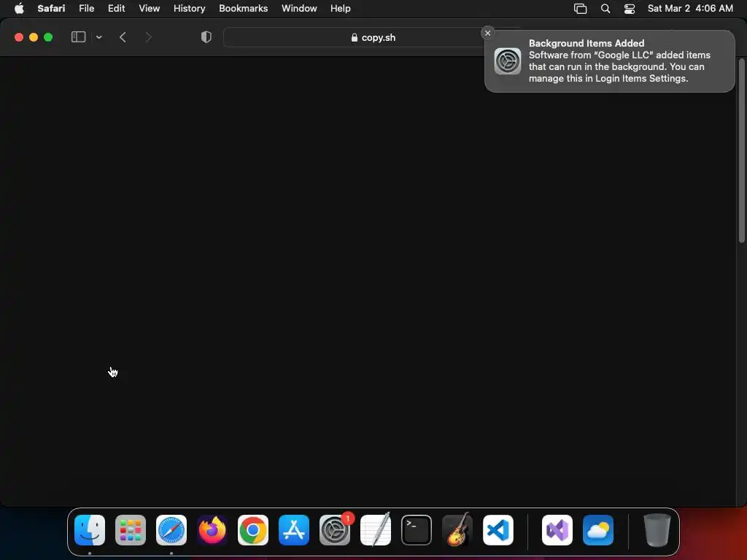Open TextEdit from the Dock
The width and height of the screenshot is (747, 560).
pos(376,529)
